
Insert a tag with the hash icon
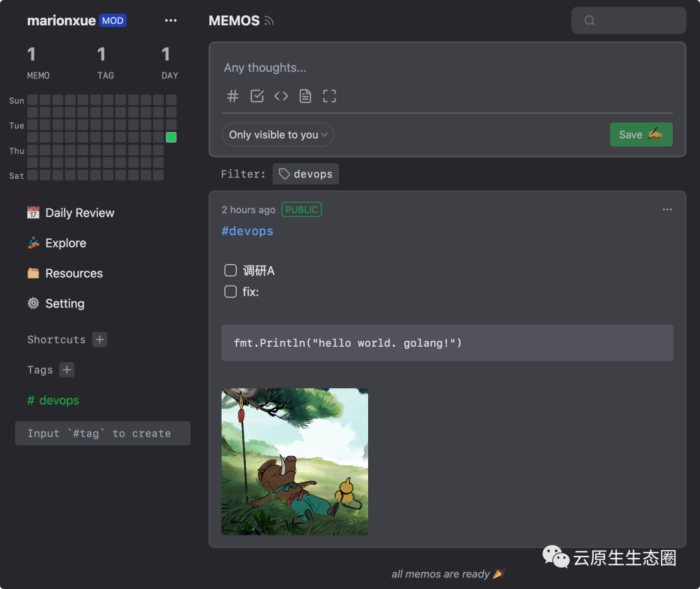(233, 96)
